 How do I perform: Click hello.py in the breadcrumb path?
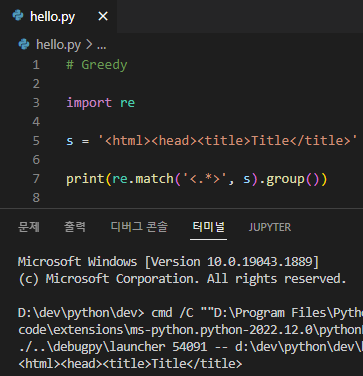pyautogui.click(x=58, y=44)
